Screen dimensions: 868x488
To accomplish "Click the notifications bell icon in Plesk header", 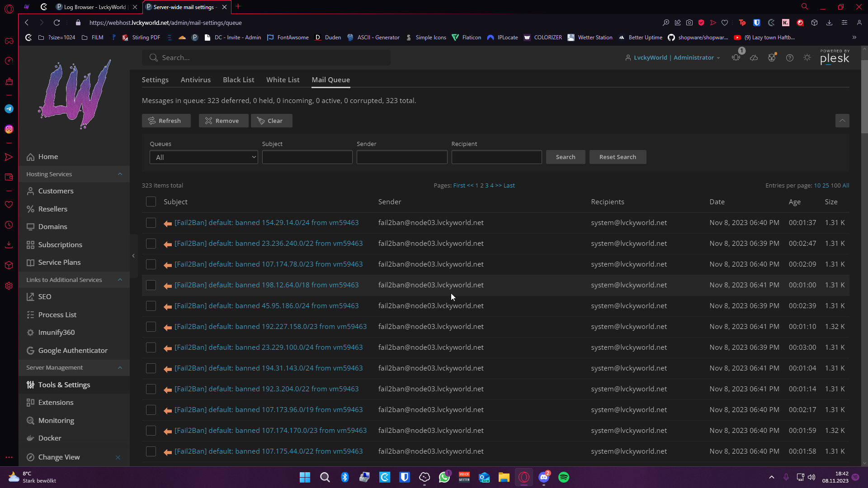I will click(736, 58).
